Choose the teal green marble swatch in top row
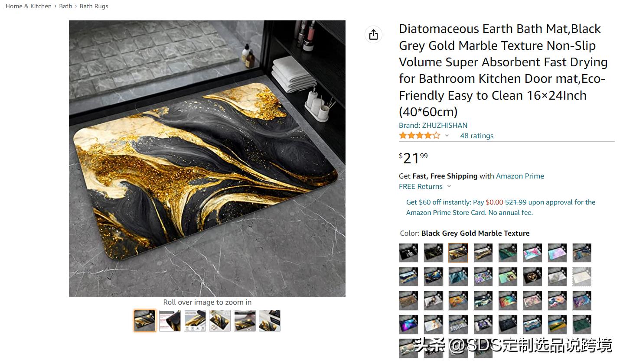Viewport: 623px width, 364px height. pos(508,253)
